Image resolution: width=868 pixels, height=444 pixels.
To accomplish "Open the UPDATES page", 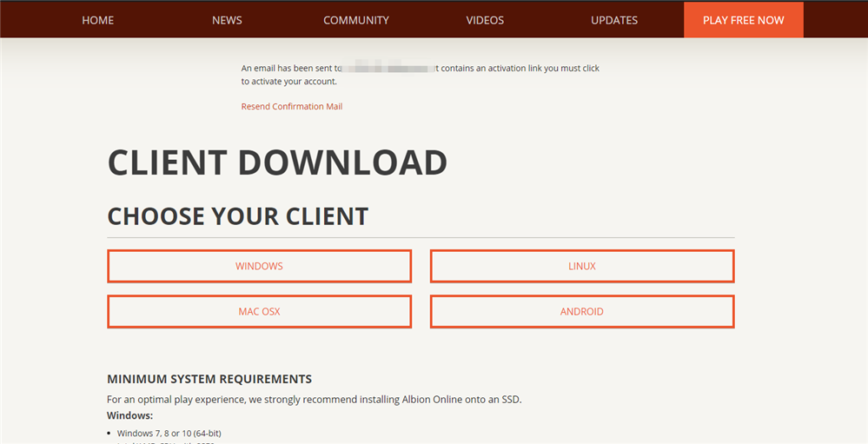I will click(614, 20).
